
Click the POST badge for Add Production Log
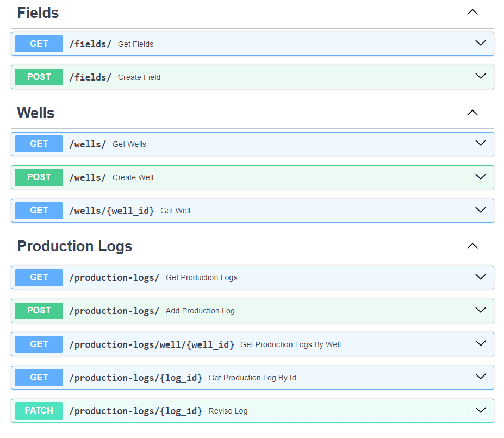(x=38, y=310)
